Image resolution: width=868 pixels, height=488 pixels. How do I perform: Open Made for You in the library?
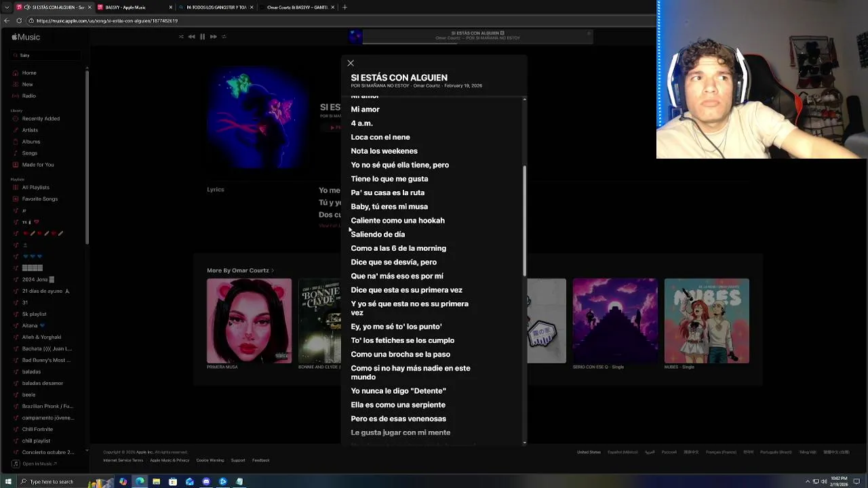click(x=38, y=165)
